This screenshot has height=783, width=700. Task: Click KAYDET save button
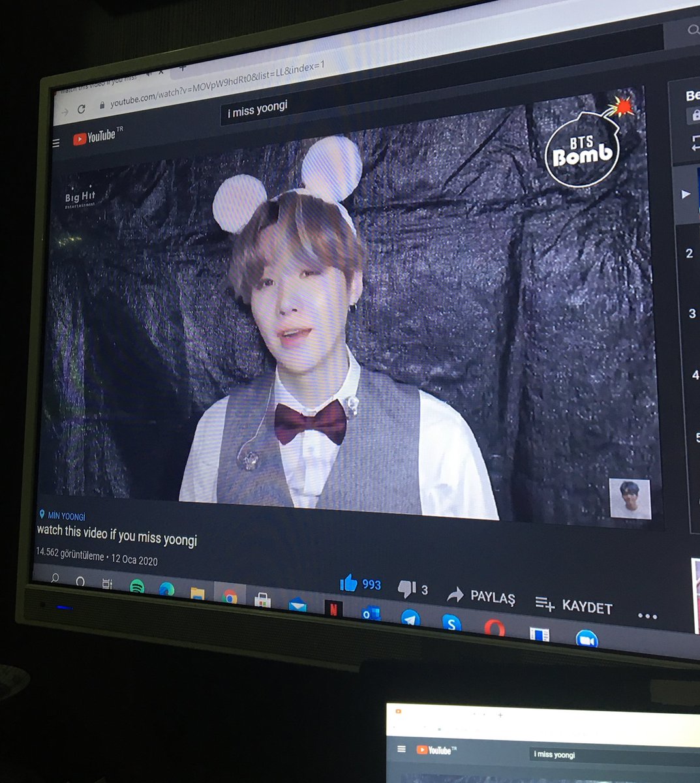(574, 606)
